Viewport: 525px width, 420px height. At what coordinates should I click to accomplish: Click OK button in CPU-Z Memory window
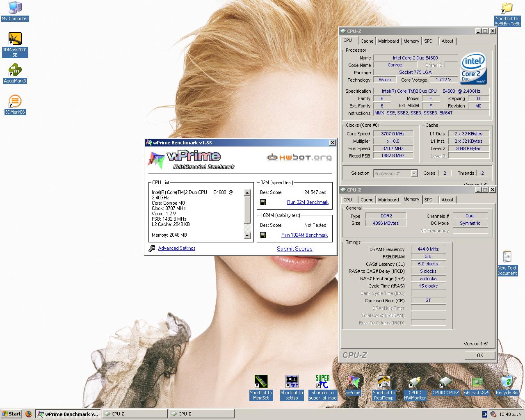point(480,355)
